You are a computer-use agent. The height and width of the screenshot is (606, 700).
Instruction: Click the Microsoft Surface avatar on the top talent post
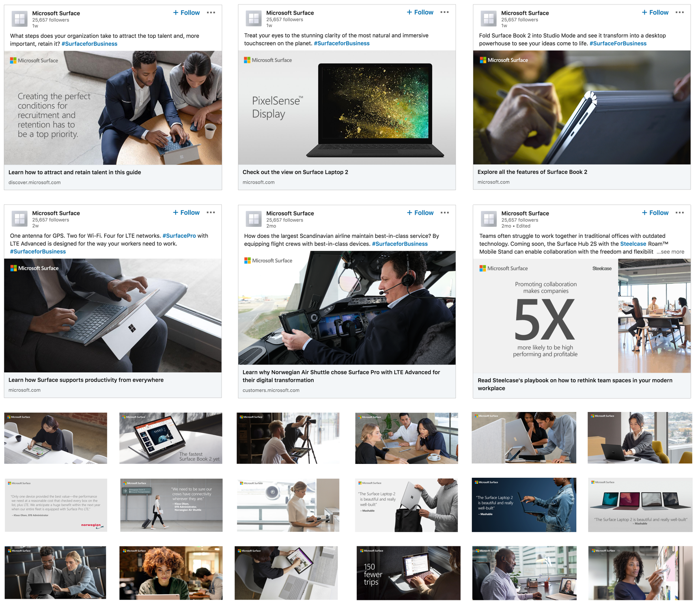pyautogui.click(x=19, y=19)
